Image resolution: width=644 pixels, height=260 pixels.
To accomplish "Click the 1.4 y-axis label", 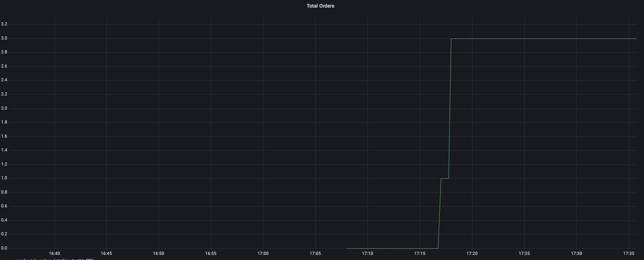I will click(x=4, y=150).
